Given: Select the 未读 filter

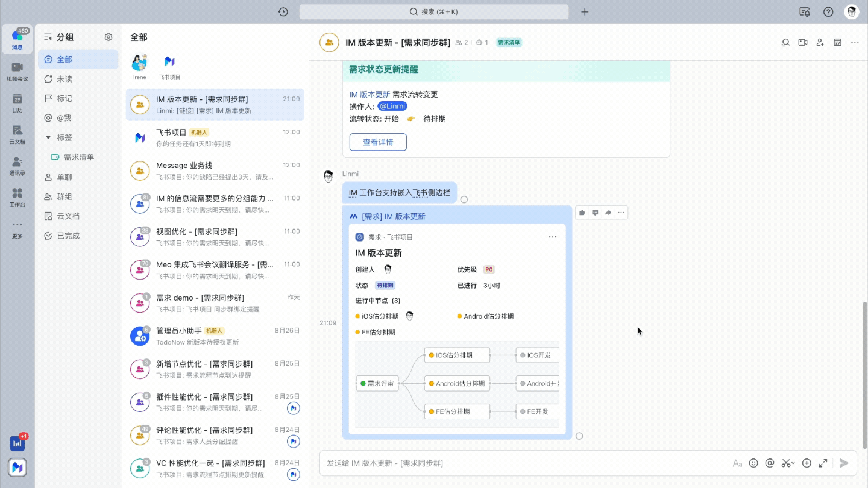Looking at the screenshot, I should click(78, 79).
